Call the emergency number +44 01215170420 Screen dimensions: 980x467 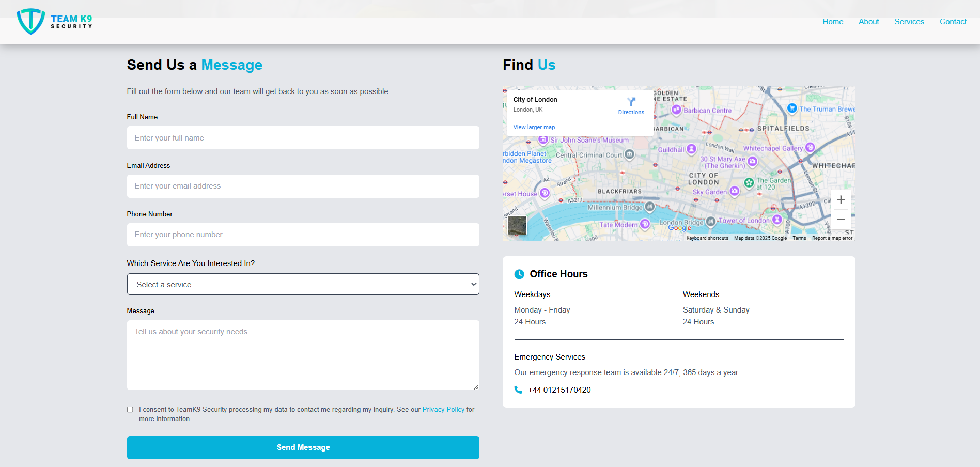tap(559, 390)
